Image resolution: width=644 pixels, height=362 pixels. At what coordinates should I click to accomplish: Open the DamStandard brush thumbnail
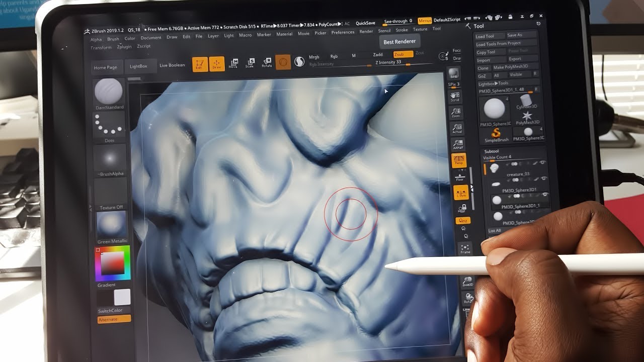coord(109,94)
